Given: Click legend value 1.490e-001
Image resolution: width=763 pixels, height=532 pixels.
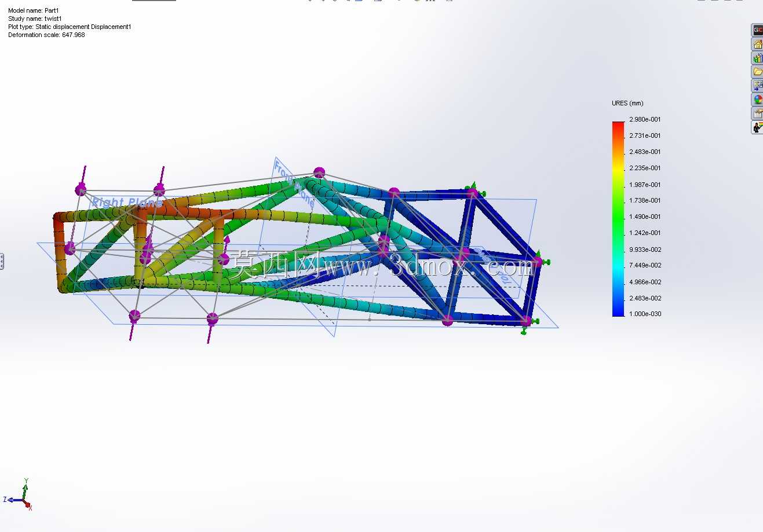Looking at the screenshot, I should [x=645, y=217].
